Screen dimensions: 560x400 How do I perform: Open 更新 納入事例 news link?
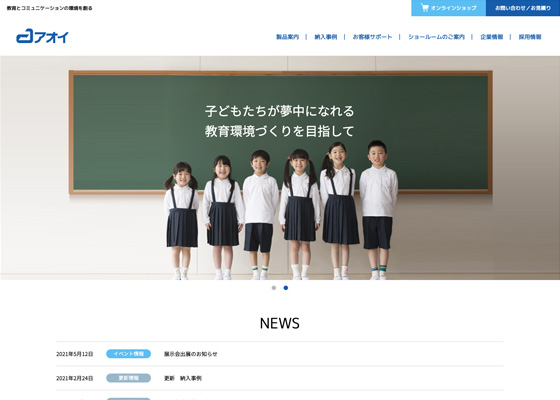pyautogui.click(x=183, y=378)
